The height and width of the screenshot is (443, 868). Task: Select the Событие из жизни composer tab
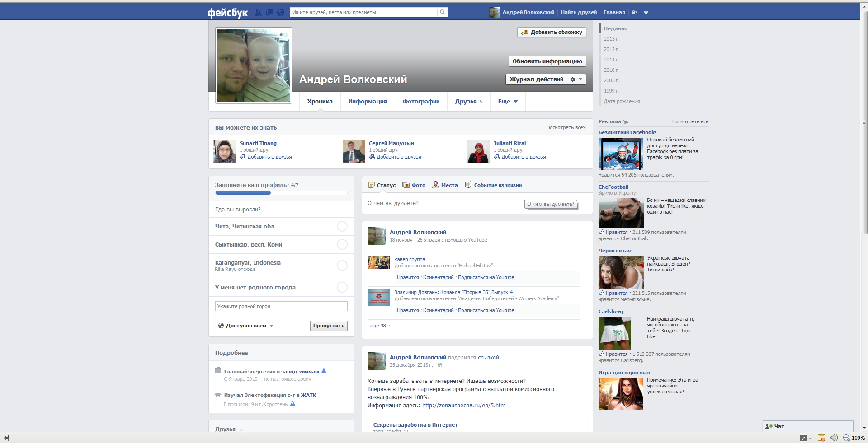[x=494, y=185]
